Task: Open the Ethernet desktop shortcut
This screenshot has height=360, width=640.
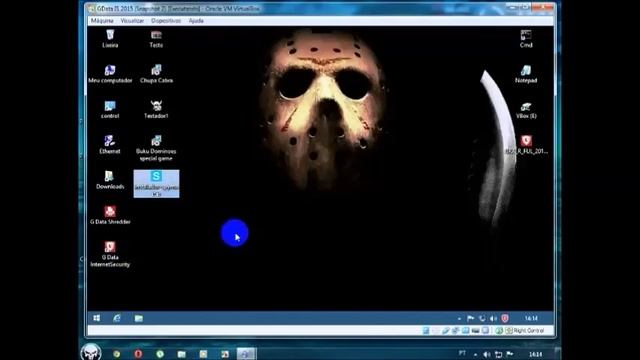Action: click(110, 145)
